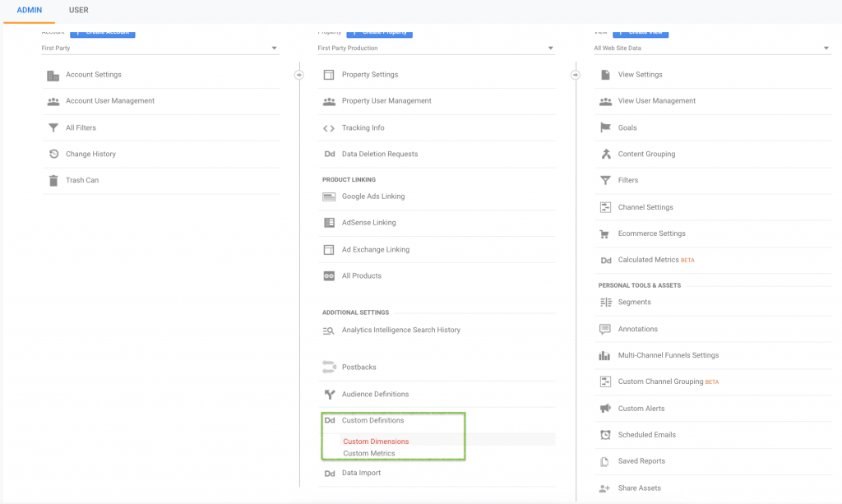Select the Goals flag icon
Screen dimensions: 842x504
[605, 127]
